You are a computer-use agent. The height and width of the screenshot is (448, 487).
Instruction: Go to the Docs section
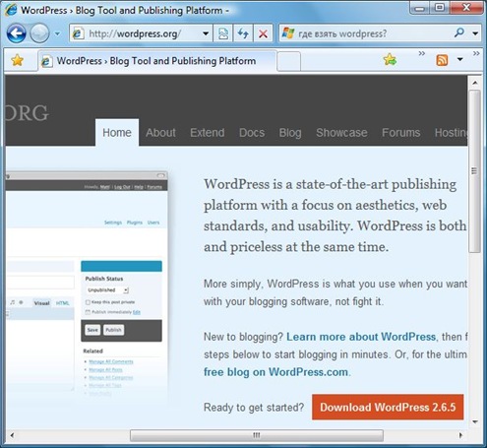click(x=252, y=133)
